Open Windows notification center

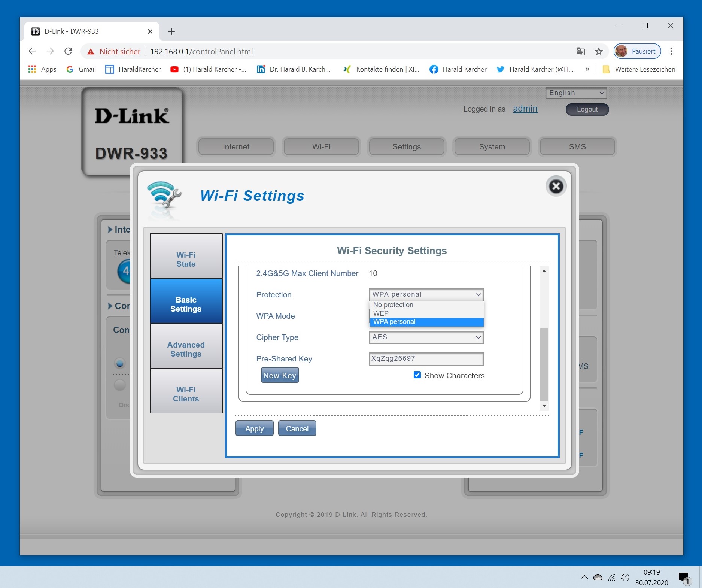pos(684,578)
